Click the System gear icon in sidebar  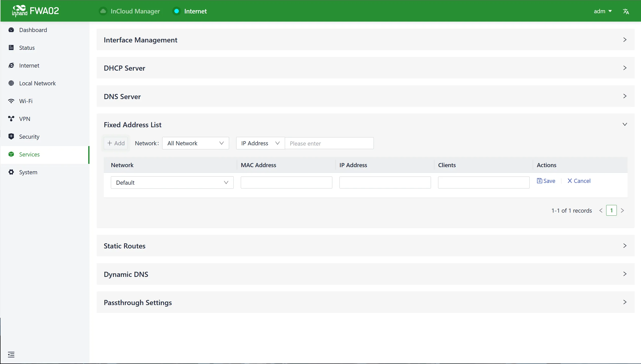11,172
